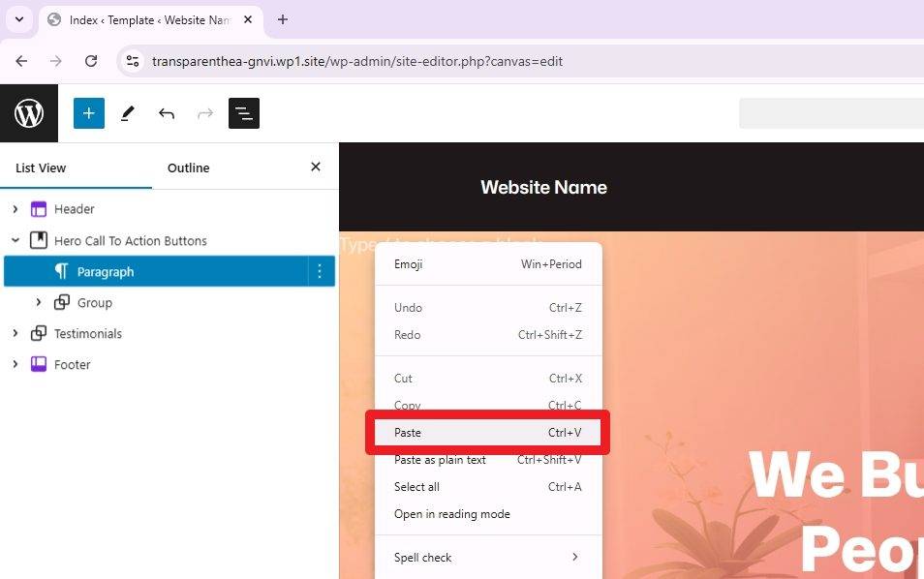Reload the page in browser
Viewport: 924px width, 579px height.
[91, 61]
